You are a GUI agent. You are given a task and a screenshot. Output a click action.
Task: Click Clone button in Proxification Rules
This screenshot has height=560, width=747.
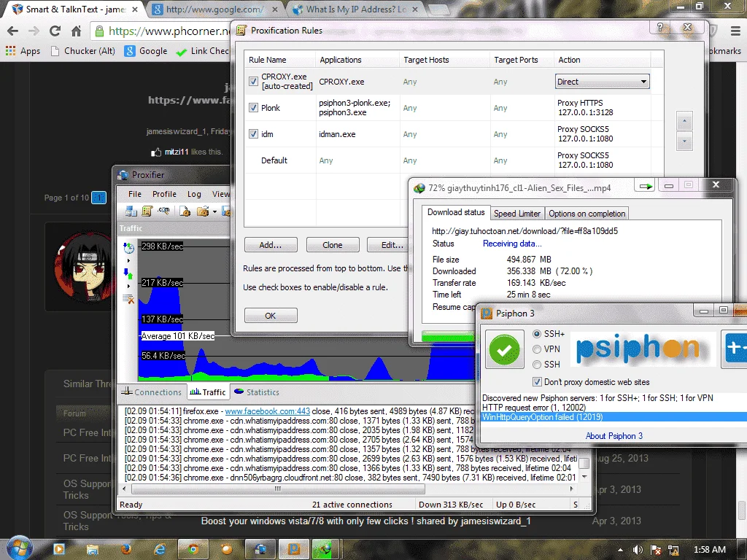click(x=333, y=245)
